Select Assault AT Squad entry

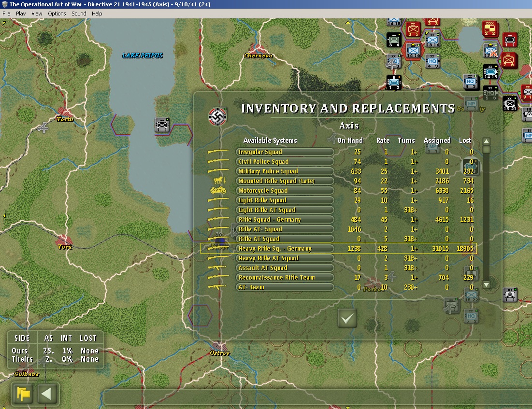[x=285, y=268]
